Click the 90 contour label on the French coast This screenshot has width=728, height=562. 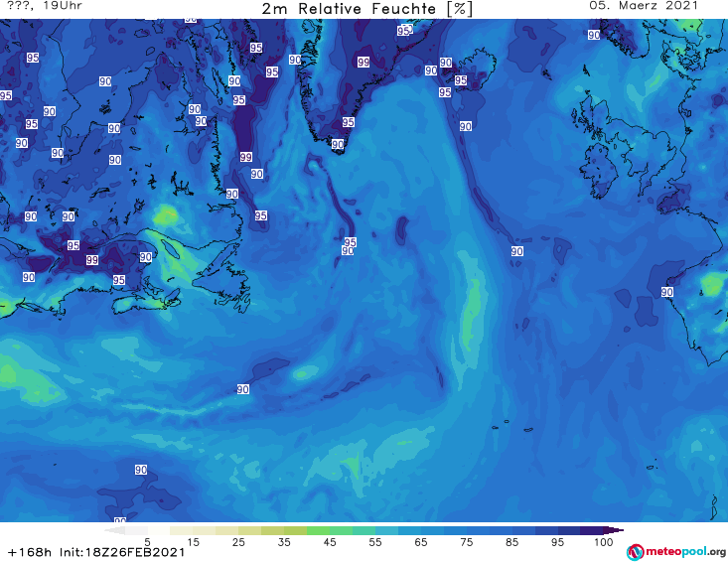[x=667, y=292]
